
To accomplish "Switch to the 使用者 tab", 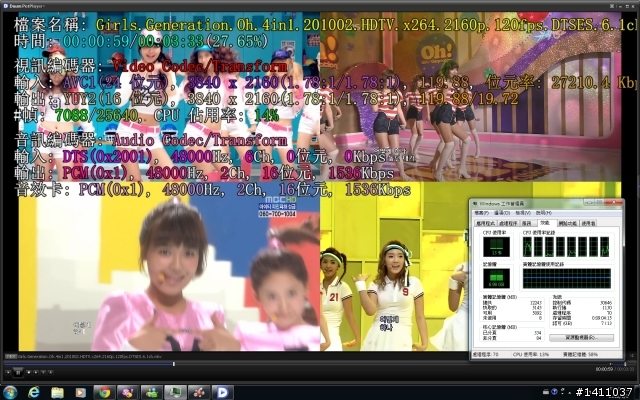I will point(589,223).
